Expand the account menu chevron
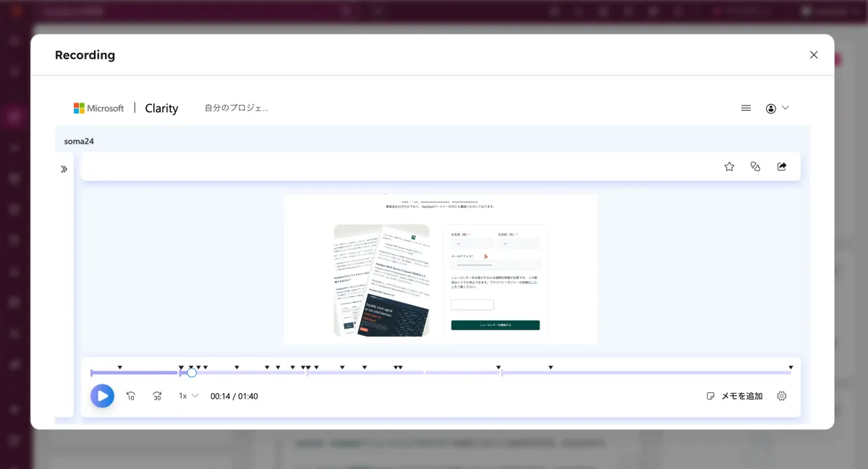The image size is (868, 469). [x=786, y=108]
